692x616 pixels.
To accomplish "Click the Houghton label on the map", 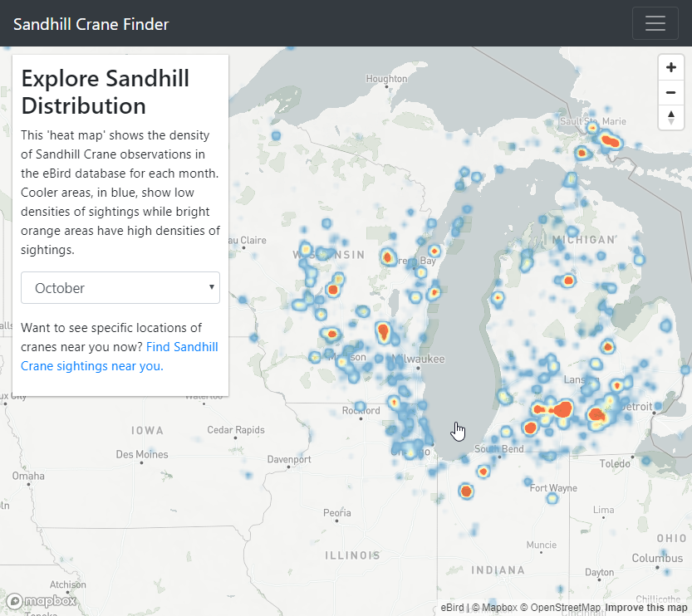I will [386, 79].
